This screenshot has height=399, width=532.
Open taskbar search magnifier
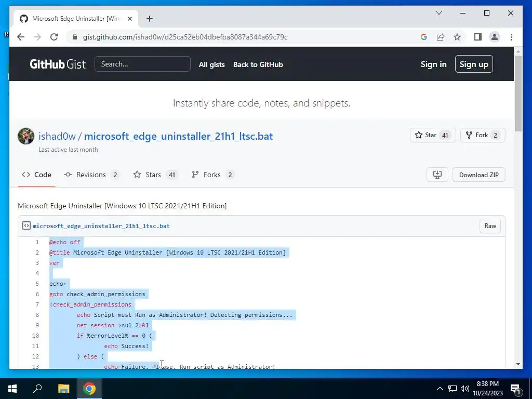point(37,389)
